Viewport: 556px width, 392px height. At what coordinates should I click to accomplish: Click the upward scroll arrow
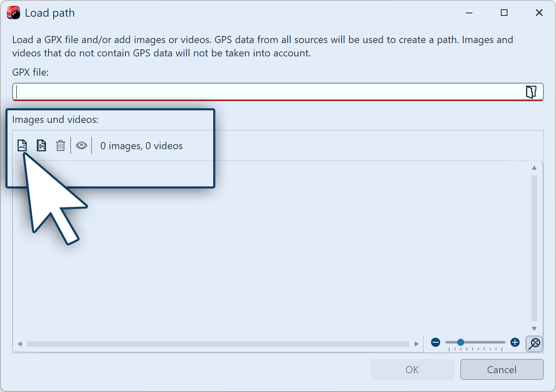[x=534, y=167]
